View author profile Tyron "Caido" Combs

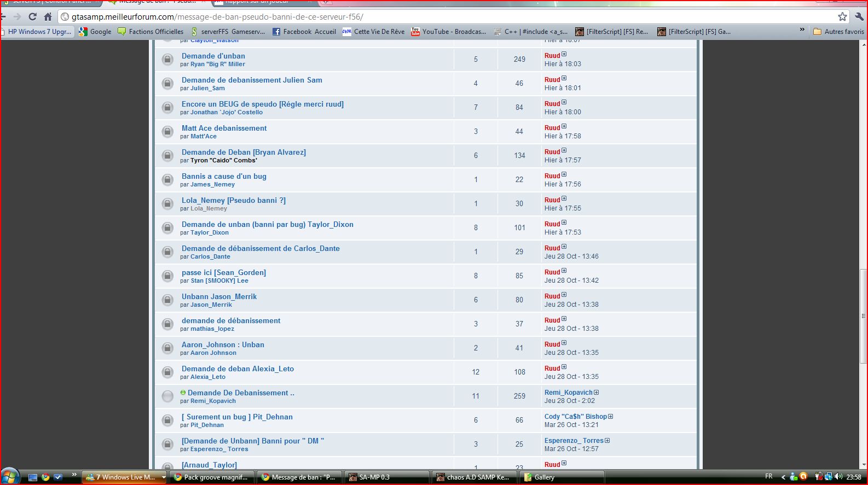click(224, 160)
